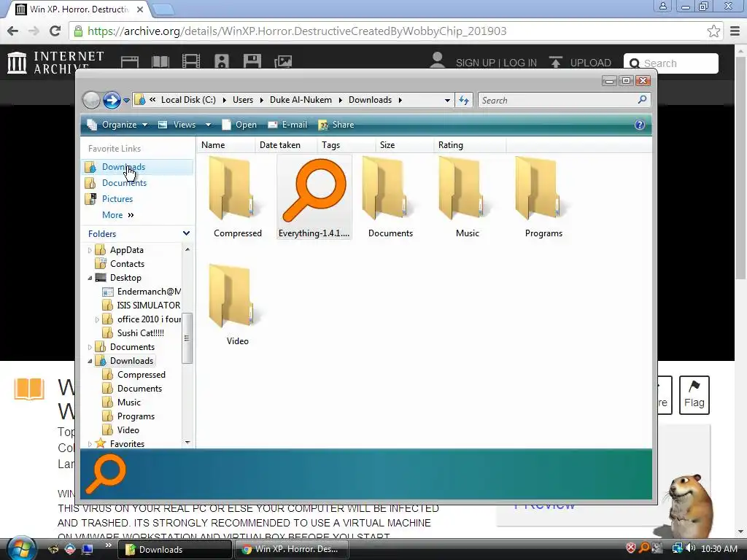Click the Everything search tray icon
This screenshot has width=747, height=560.
tap(644, 548)
